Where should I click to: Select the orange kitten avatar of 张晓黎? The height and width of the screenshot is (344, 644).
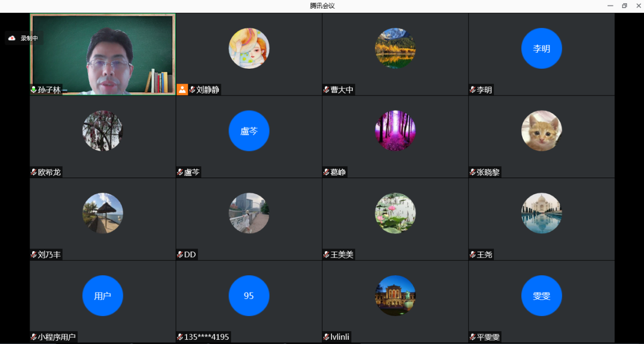pyautogui.click(x=542, y=131)
